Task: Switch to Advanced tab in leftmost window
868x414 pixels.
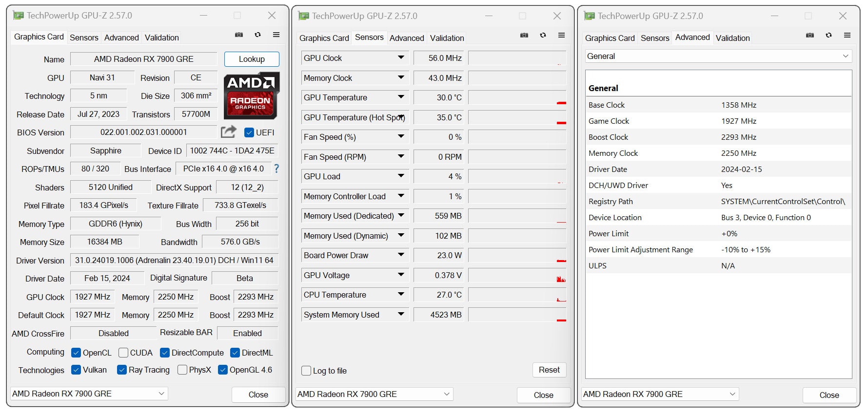Action: coord(121,38)
